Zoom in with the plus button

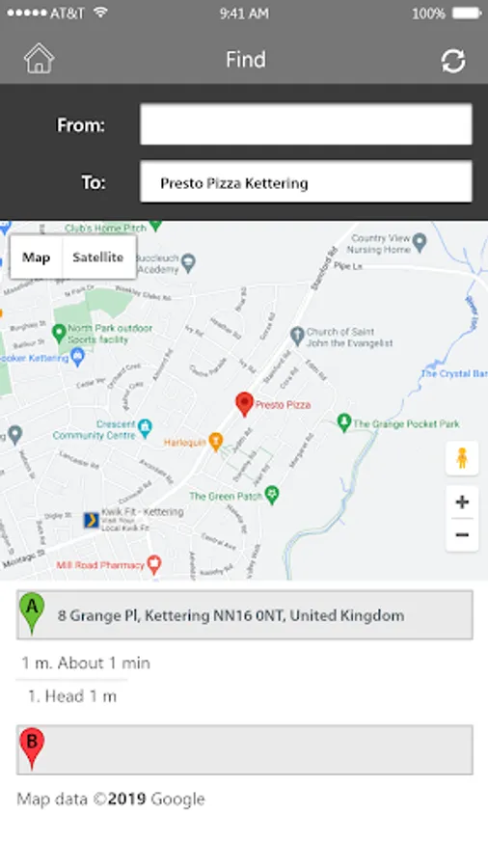tap(462, 502)
